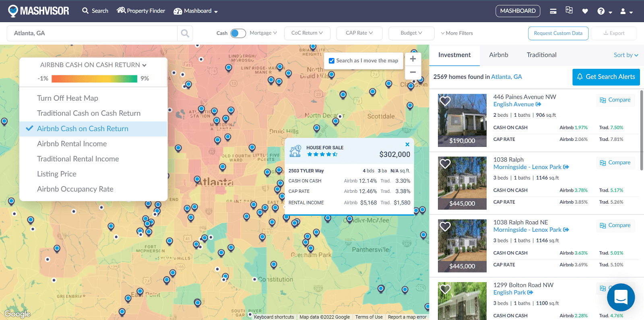The image size is (644, 320).
Task: Switch to the Airbnb tab
Action: pyautogui.click(x=498, y=55)
